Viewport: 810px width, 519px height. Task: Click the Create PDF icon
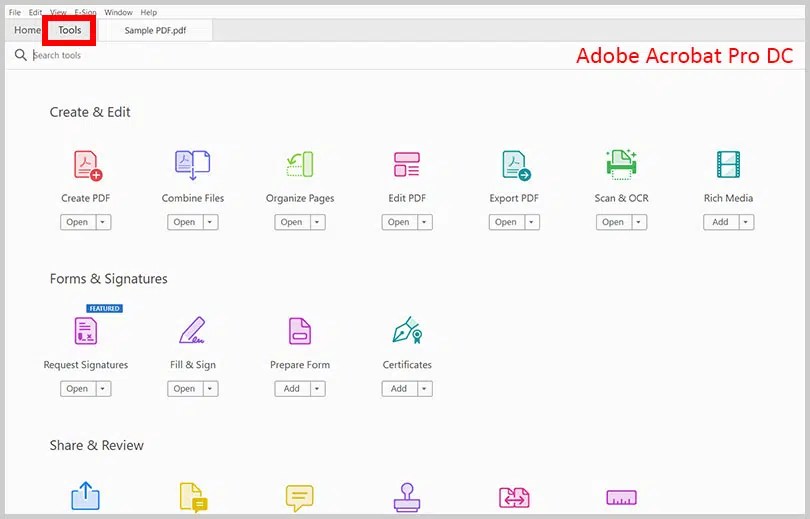[x=87, y=165]
